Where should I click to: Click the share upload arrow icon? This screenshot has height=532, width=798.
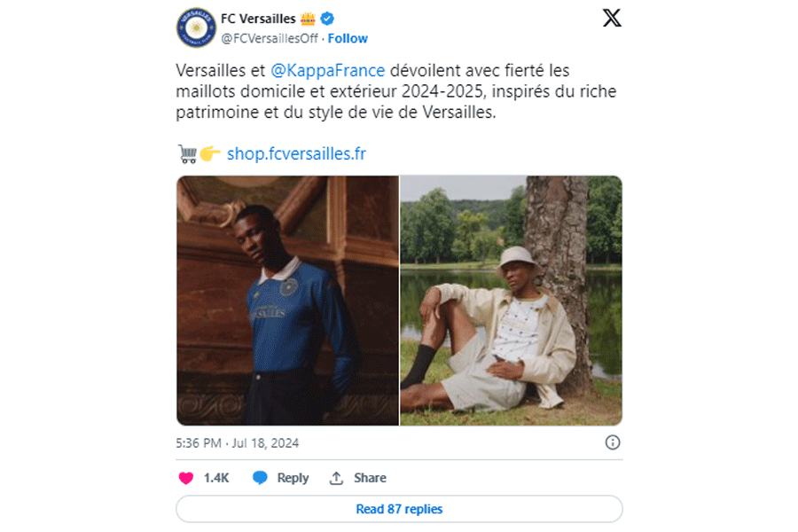[x=336, y=478]
